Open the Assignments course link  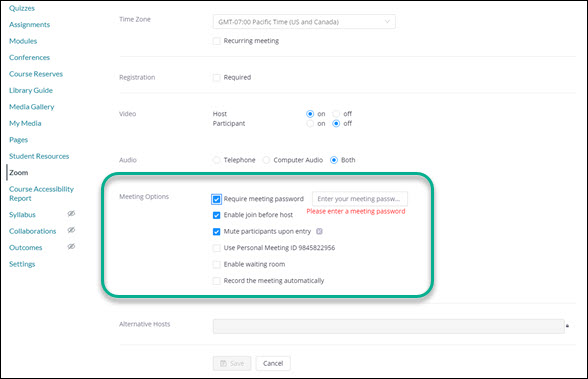tap(29, 25)
